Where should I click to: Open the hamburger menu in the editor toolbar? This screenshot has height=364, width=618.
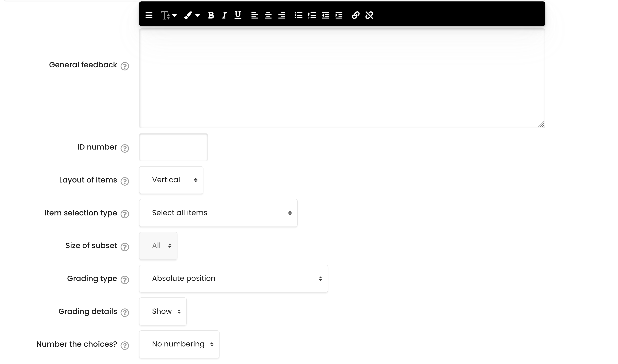click(149, 15)
